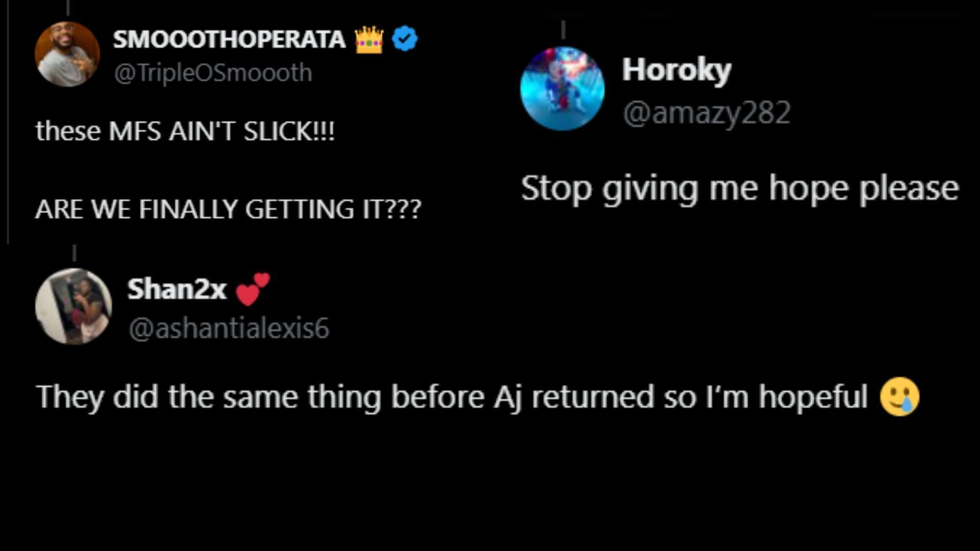Open the tweet about Aj returning

(451, 397)
